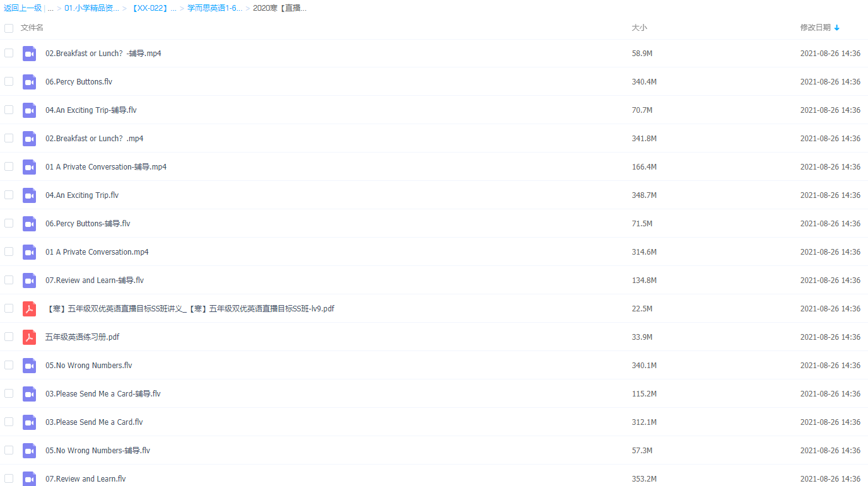Click video icon of 04.An Exciting Trip-辅导.flv
Screen dimensions: 868x486
click(29, 110)
